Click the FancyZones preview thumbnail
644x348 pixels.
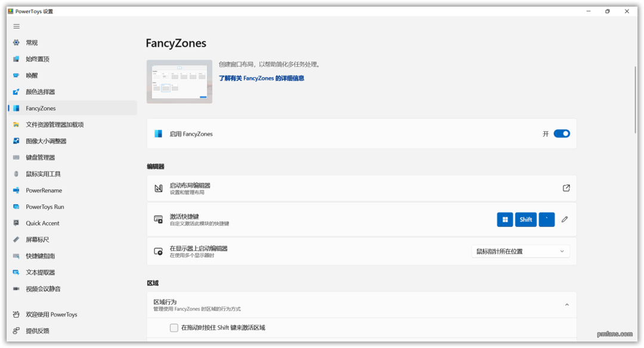[179, 82]
